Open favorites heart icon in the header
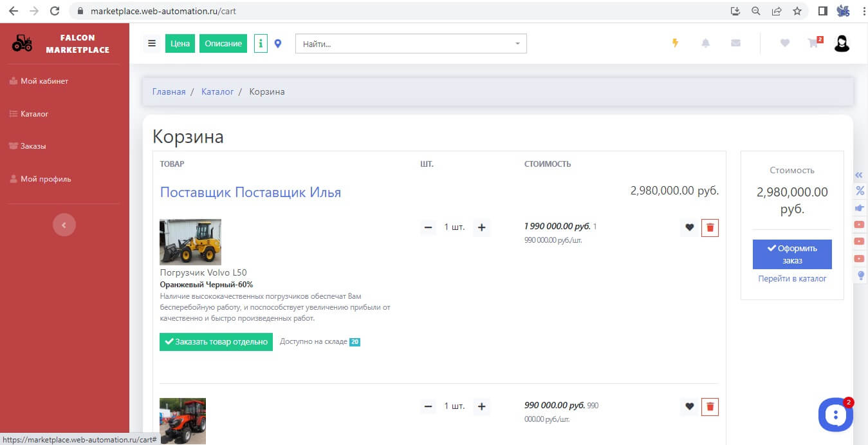The image size is (868, 445). tap(784, 43)
